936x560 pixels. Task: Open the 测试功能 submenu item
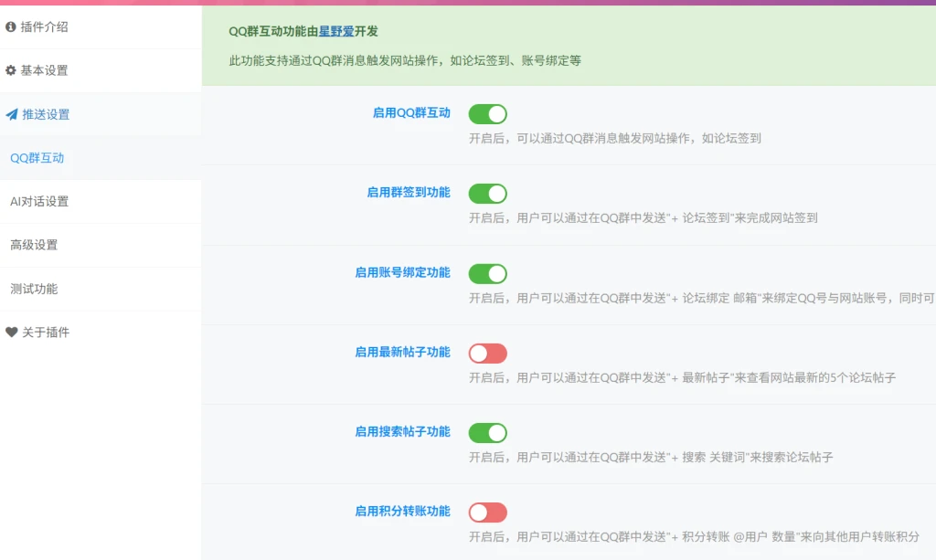click(x=34, y=289)
